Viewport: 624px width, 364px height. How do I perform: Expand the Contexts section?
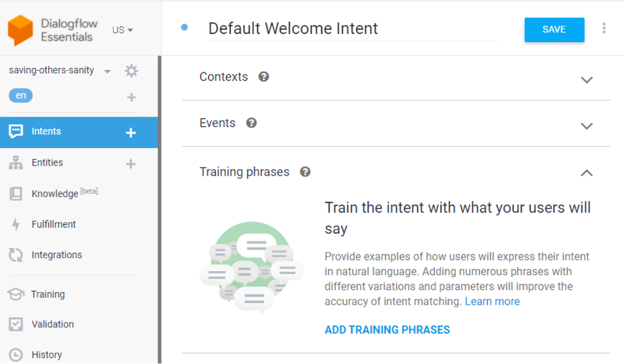click(x=586, y=80)
